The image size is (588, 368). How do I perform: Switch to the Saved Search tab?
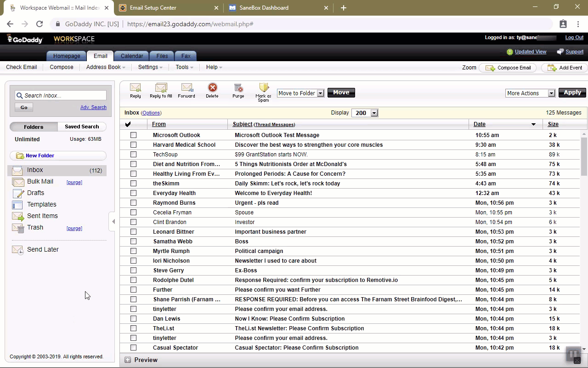pos(82,126)
